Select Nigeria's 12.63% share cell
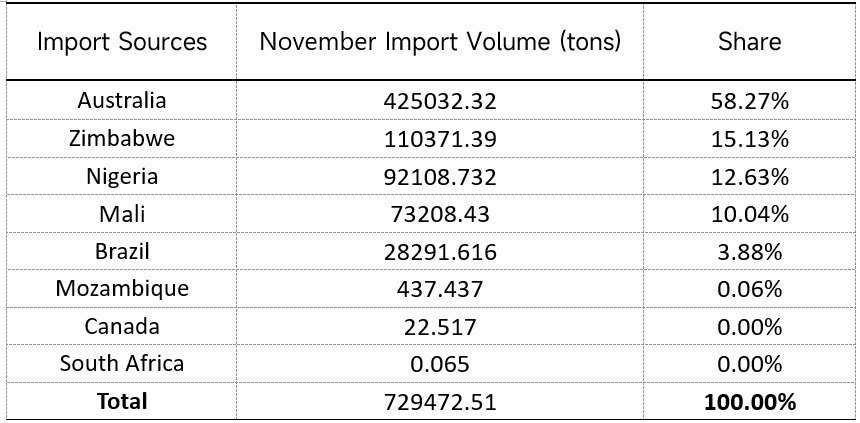The height and width of the screenshot is (423, 860). [749, 177]
